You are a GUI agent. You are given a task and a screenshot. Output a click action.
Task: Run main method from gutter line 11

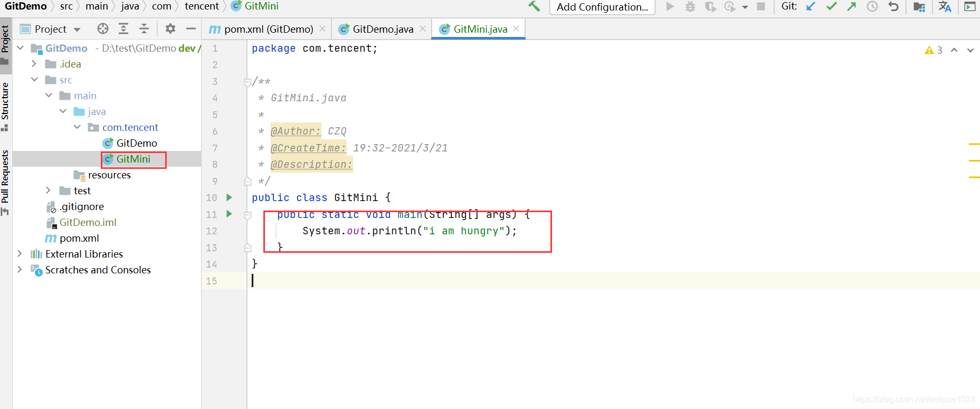(x=229, y=214)
